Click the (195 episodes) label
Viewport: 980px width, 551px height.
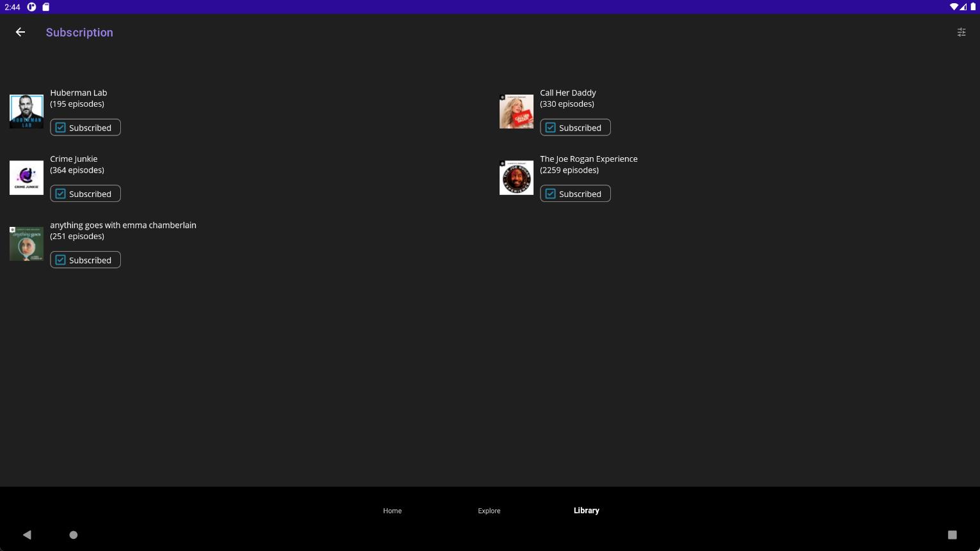[77, 104]
